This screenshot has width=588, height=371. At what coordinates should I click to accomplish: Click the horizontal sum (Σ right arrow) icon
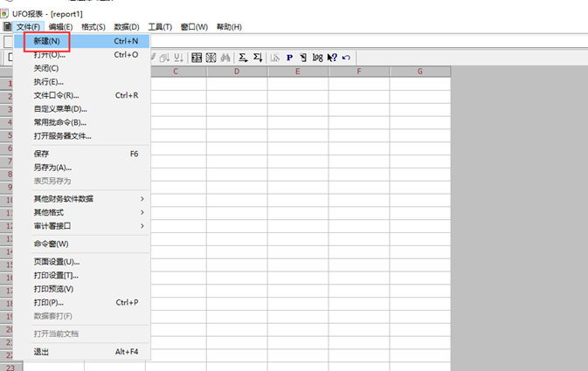(242, 58)
